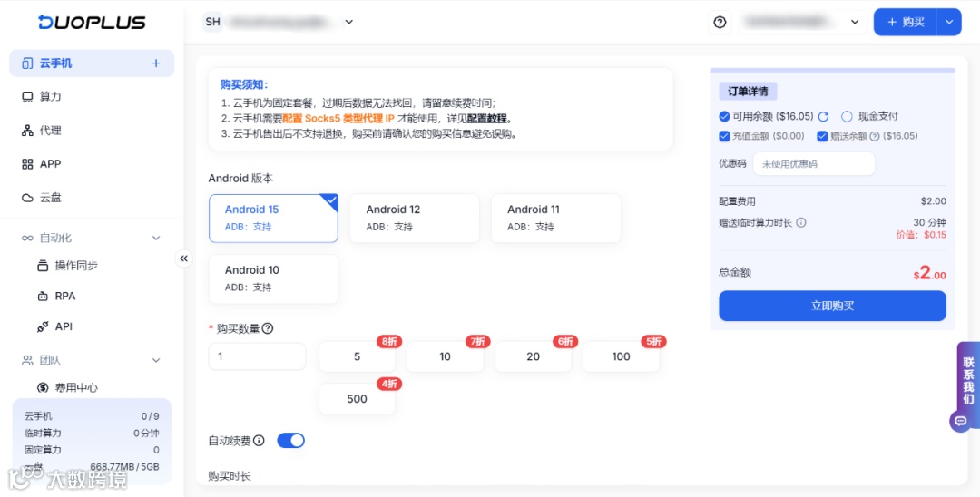Image resolution: width=980 pixels, height=497 pixels.
Task: Click the APP grid icon
Action: (27, 164)
